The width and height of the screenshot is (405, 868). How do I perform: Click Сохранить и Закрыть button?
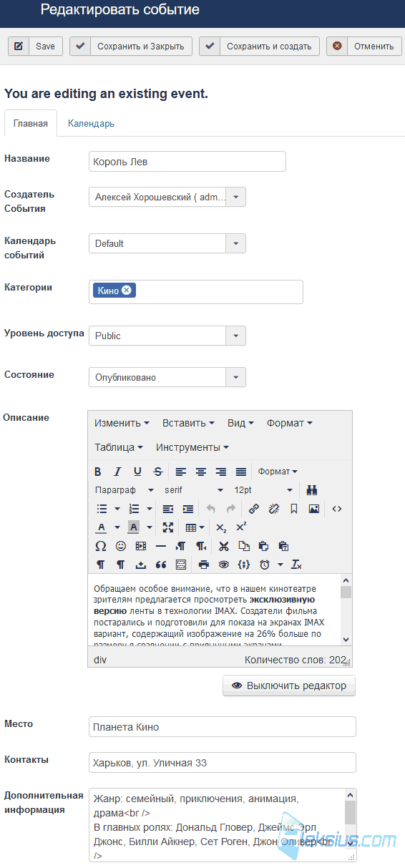(x=131, y=46)
